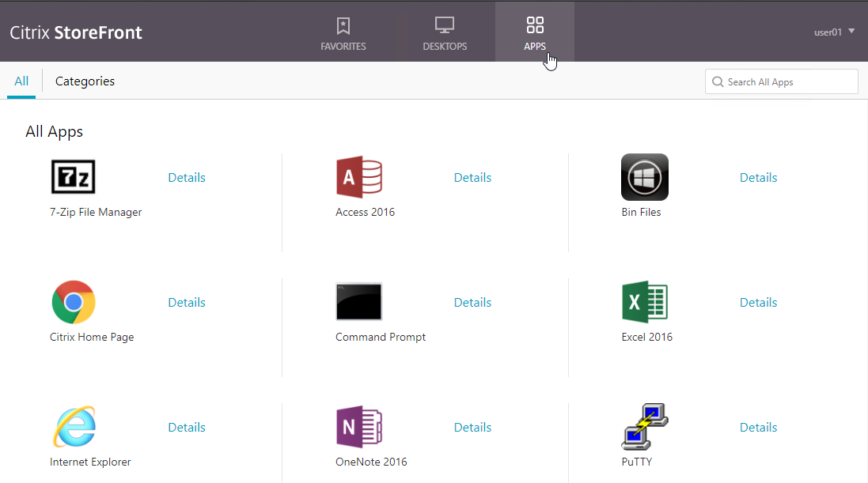Viewport: 868px width, 483px height.
Task: Open the Bin Files app icon
Action: click(644, 177)
